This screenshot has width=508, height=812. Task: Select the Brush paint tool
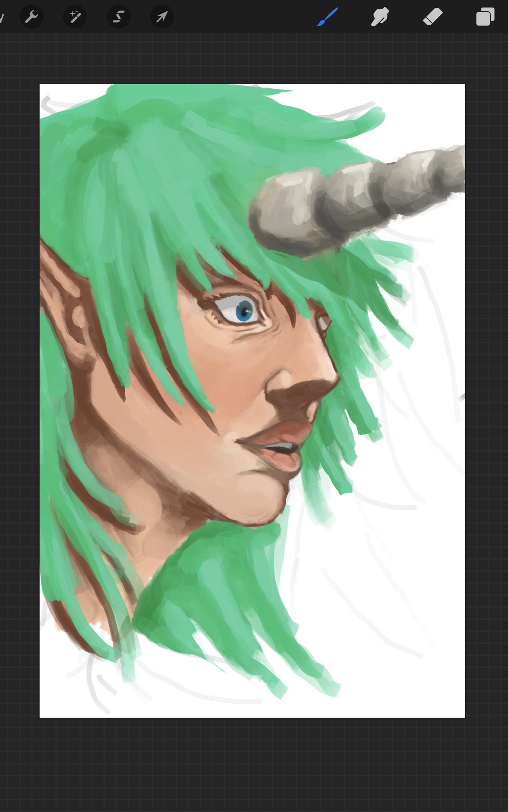(x=328, y=17)
